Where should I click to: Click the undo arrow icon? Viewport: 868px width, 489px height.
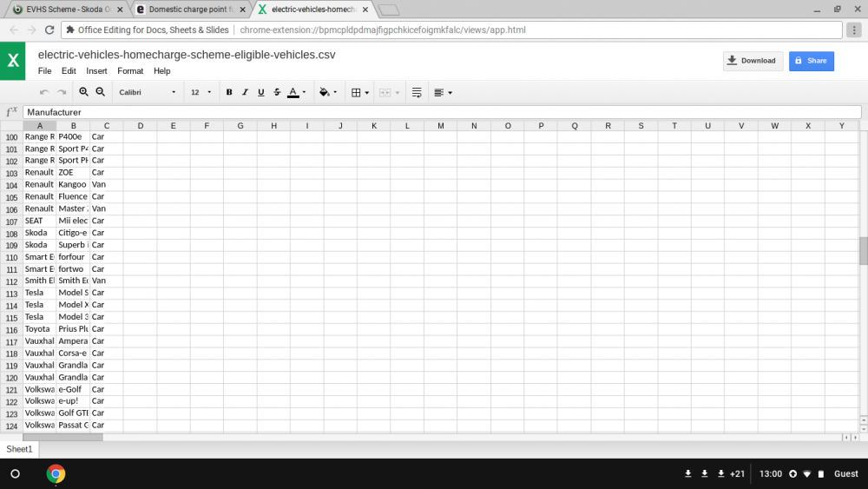(44, 92)
